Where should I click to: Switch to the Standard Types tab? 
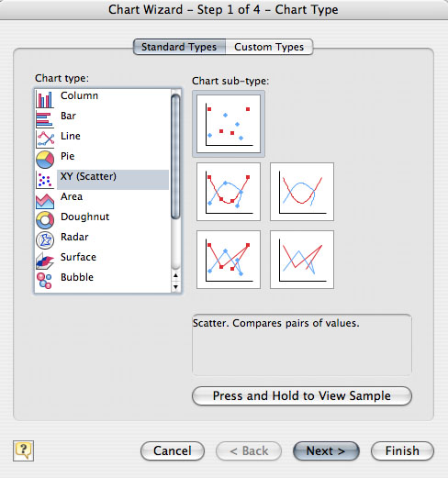179,47
